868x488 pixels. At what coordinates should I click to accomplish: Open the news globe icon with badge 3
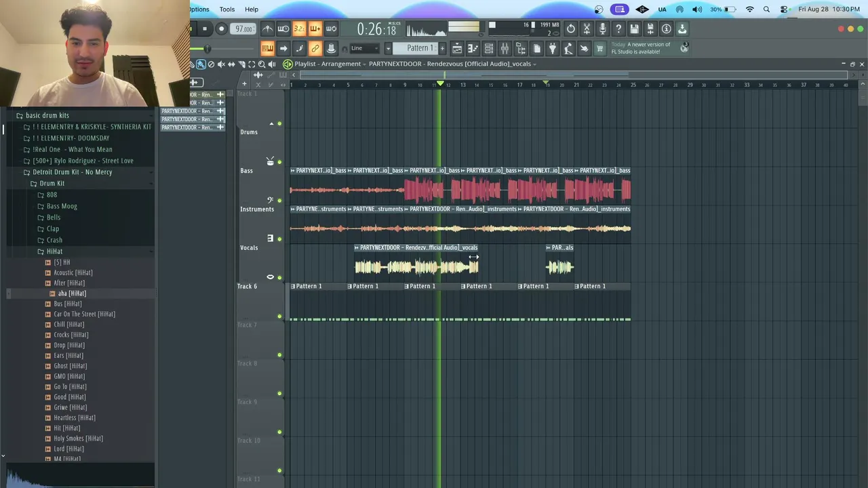[684, 47]
